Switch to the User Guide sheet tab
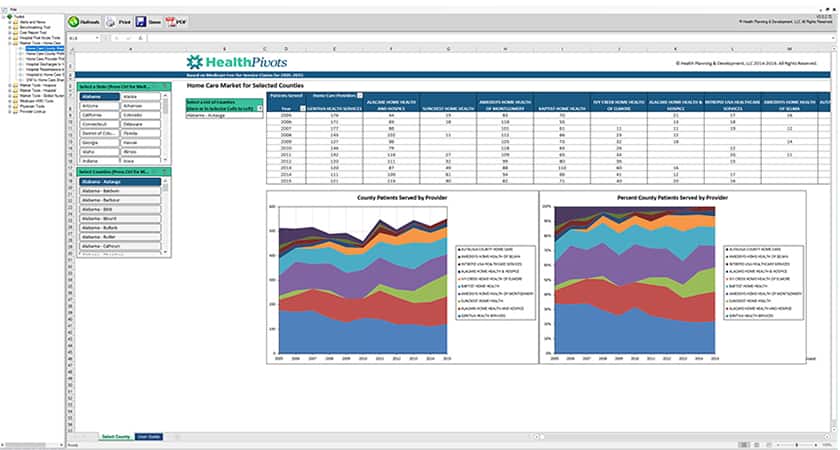 tap(148, 437)
